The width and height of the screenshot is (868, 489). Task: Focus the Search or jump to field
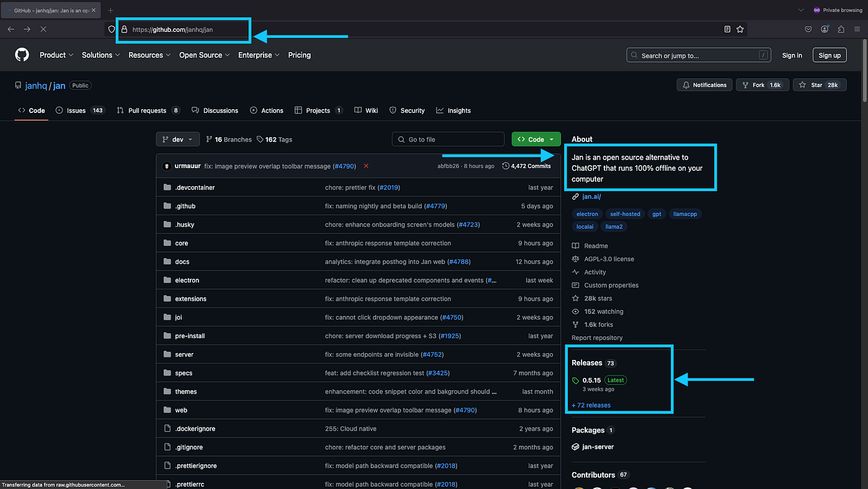[x=699, y=55]
